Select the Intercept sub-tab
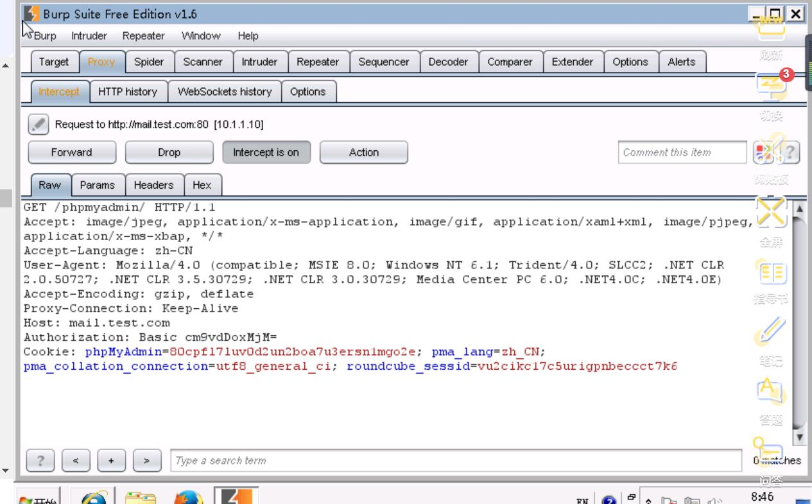Screen dimensions: 812x504 [59, 92]
